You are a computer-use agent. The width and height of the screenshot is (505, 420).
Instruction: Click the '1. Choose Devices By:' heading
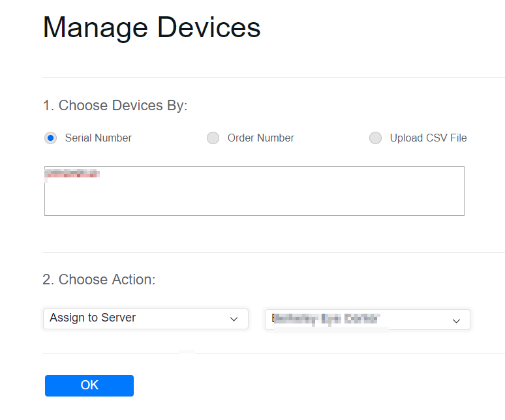(115, 106)
